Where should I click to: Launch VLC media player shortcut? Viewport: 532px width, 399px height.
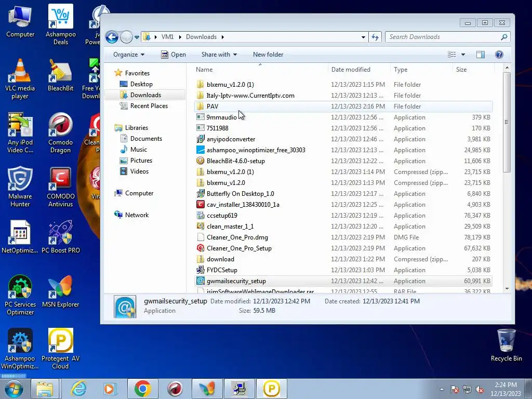(x=20, y=79)
